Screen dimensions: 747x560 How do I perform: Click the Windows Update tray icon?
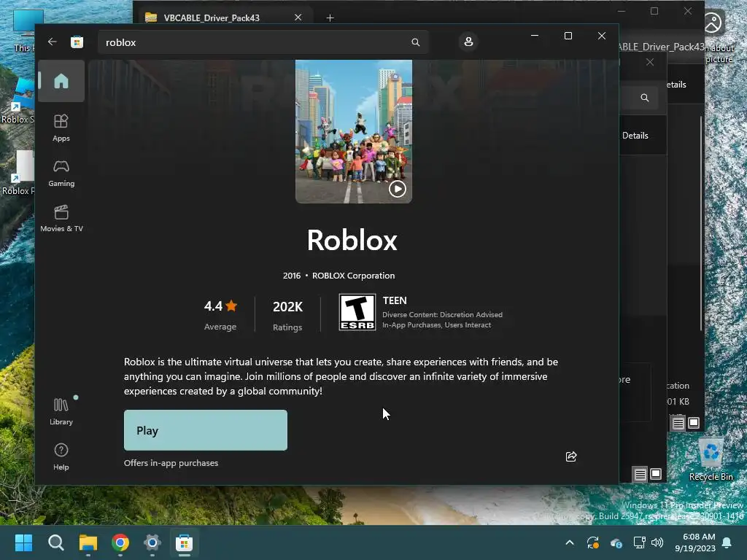[592, 542]
